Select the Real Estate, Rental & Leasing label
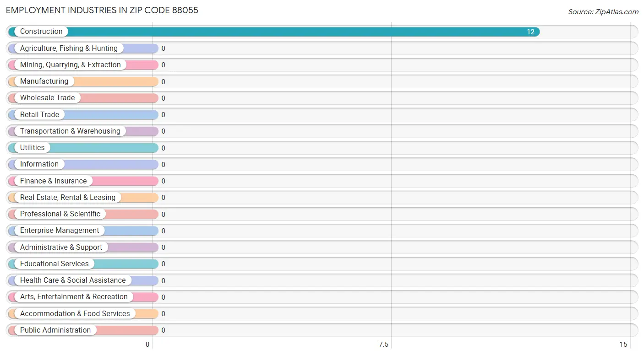Image resolution: width=644 pixels, height=355 pixels. pos(68,197)
